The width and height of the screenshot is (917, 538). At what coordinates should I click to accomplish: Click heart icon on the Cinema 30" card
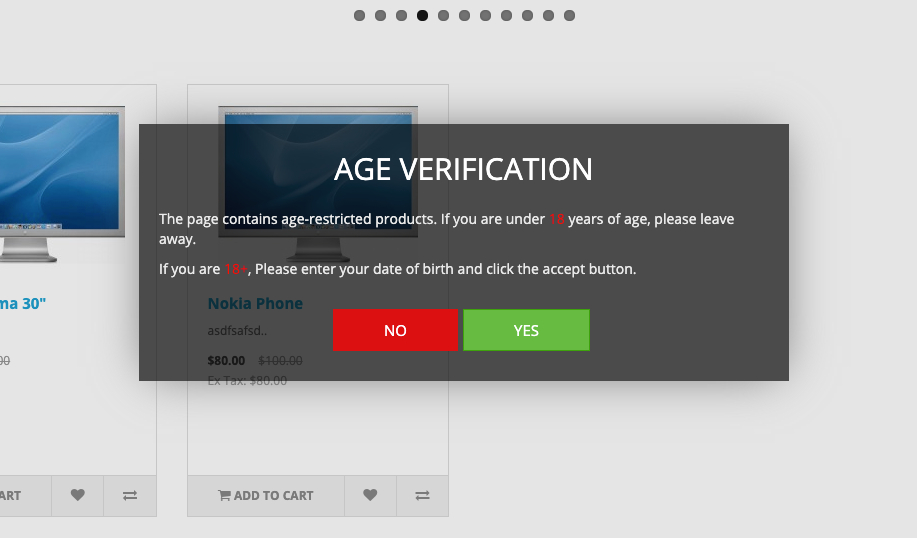(78, 496)
